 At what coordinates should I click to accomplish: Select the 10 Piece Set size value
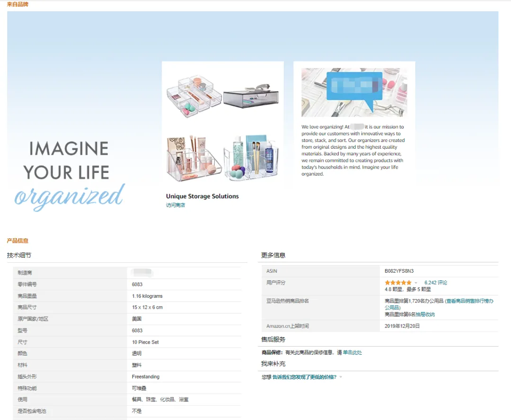[145, 342]
